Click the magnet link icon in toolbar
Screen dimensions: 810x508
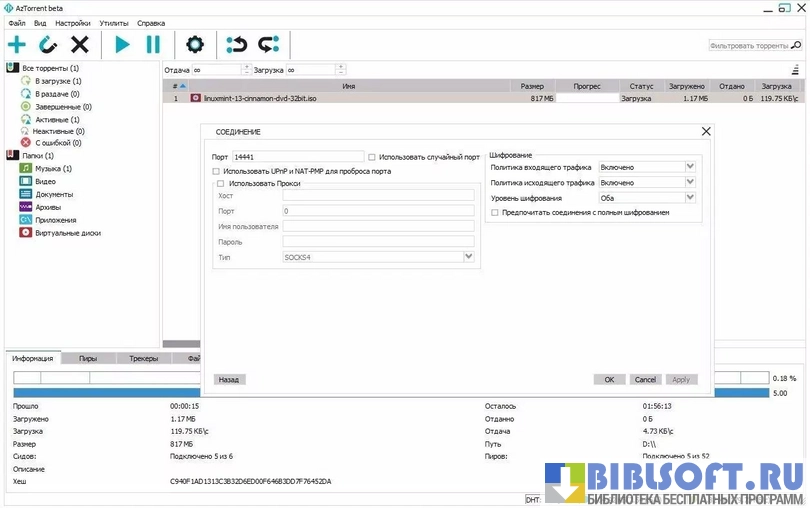tap(48, 44)
